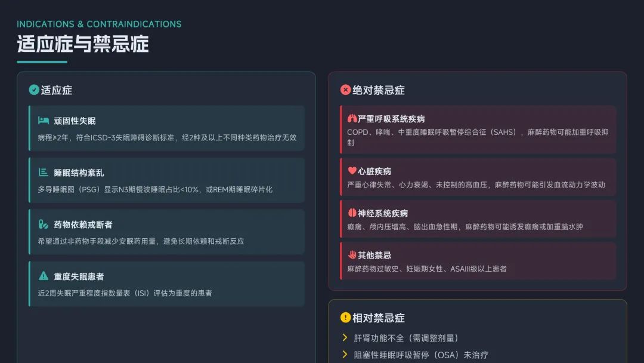
Task: Click the chevron before 阻塞性睡眠呼吸暂停
Action: [345, 355]
